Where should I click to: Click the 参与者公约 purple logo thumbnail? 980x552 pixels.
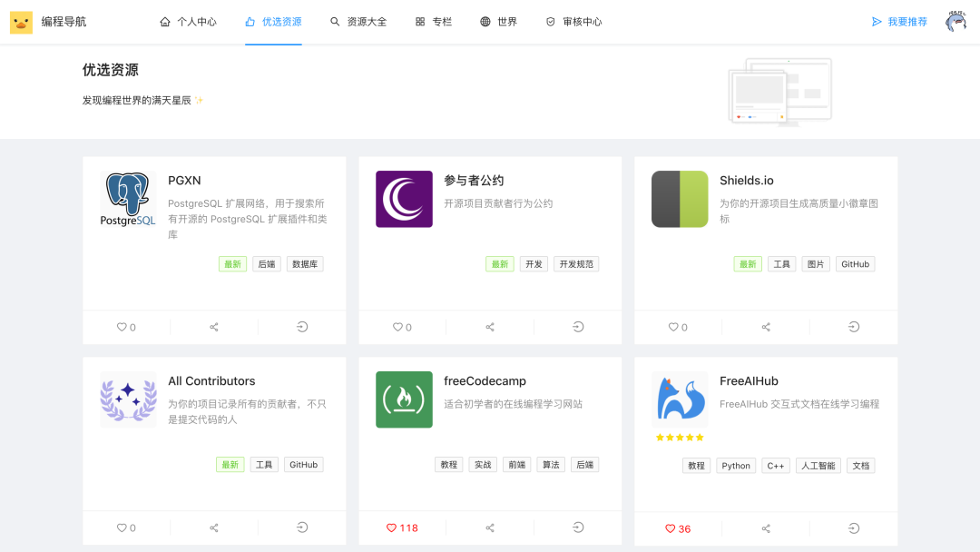[405, 199]
